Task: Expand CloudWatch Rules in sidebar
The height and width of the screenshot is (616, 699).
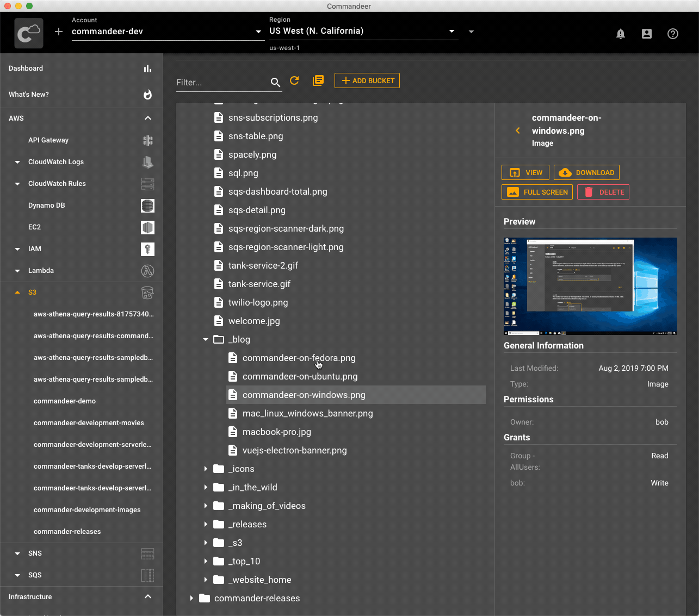Action: click(x=17, y=184)
